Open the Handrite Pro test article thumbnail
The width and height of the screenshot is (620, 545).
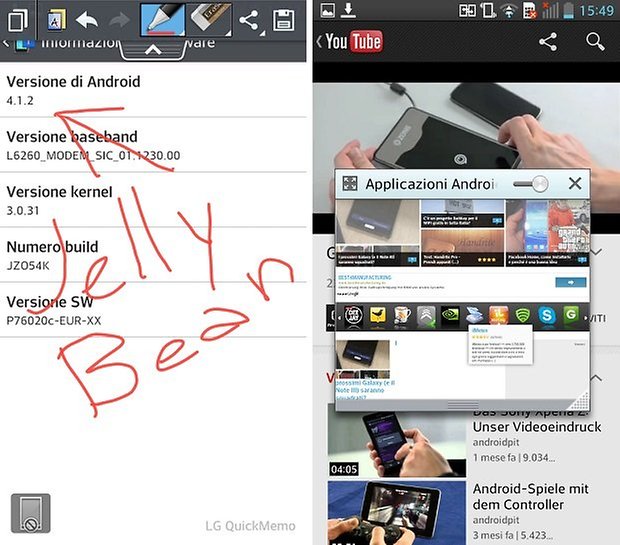[462, 248]
